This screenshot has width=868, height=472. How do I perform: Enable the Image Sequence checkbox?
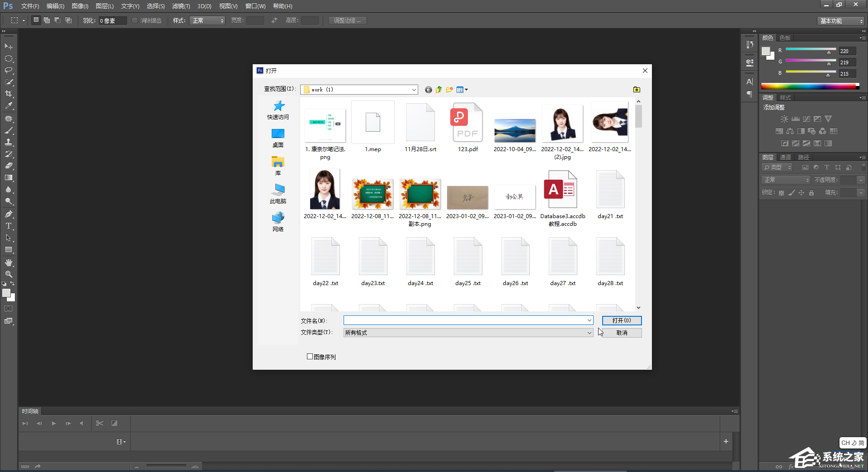pyautogui.click(x=310, y=357)
